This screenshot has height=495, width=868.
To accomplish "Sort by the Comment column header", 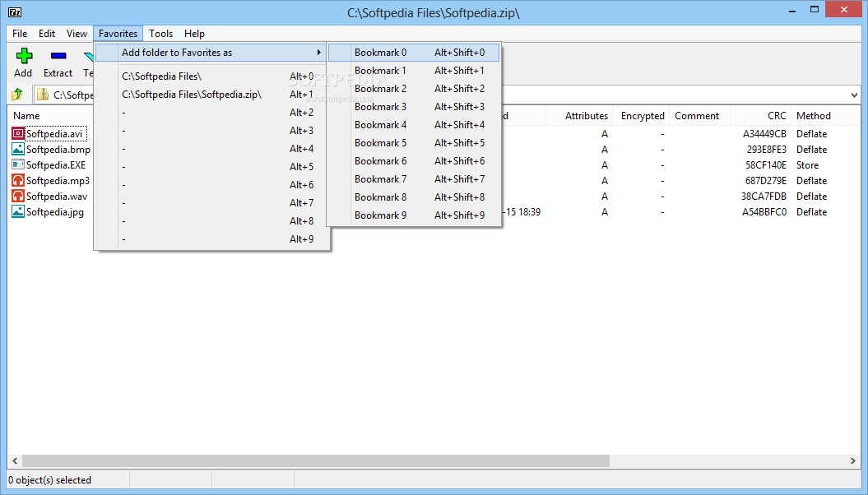I will tap(697, 116).
